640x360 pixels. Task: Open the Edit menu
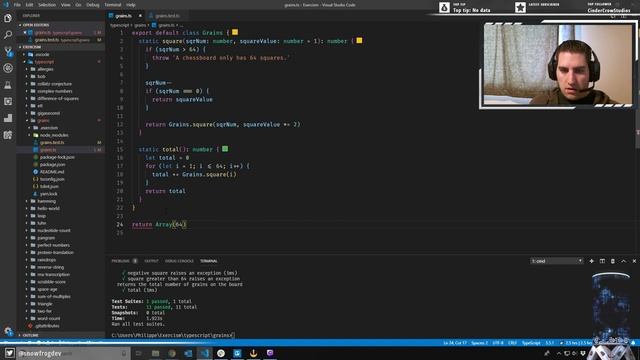29,5
